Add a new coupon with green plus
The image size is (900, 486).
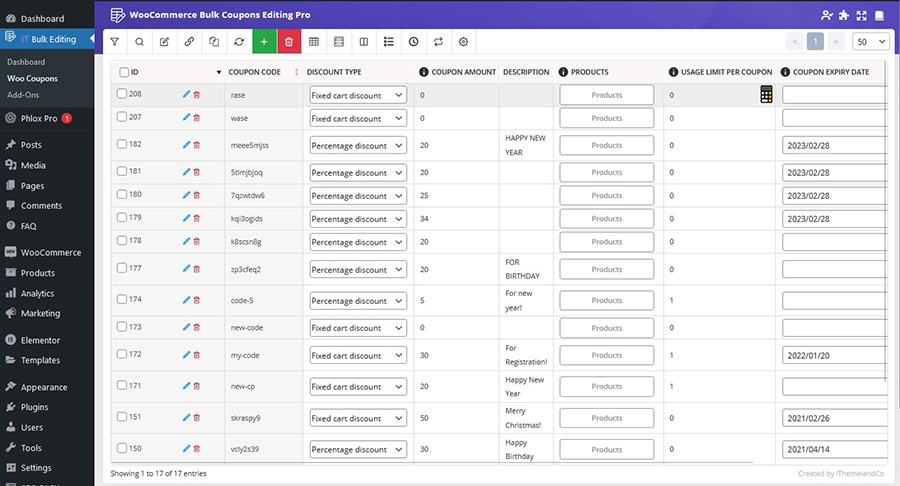264,41
